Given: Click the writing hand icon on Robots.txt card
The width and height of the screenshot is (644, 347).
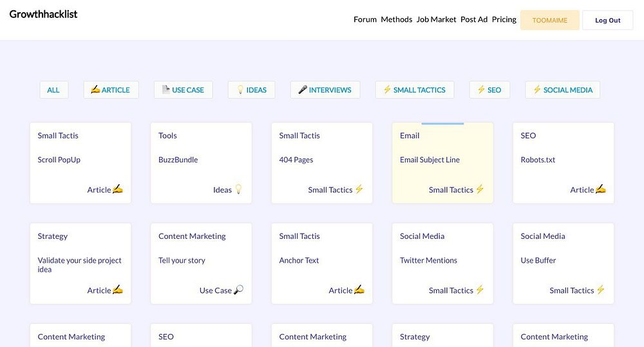Looking at the screenshot, I should [x=601, y=189].
